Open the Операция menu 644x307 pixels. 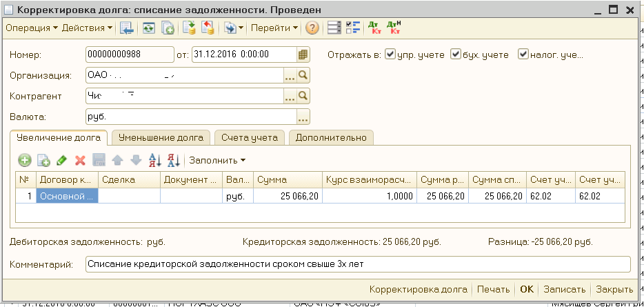click(x=32, y=28)
